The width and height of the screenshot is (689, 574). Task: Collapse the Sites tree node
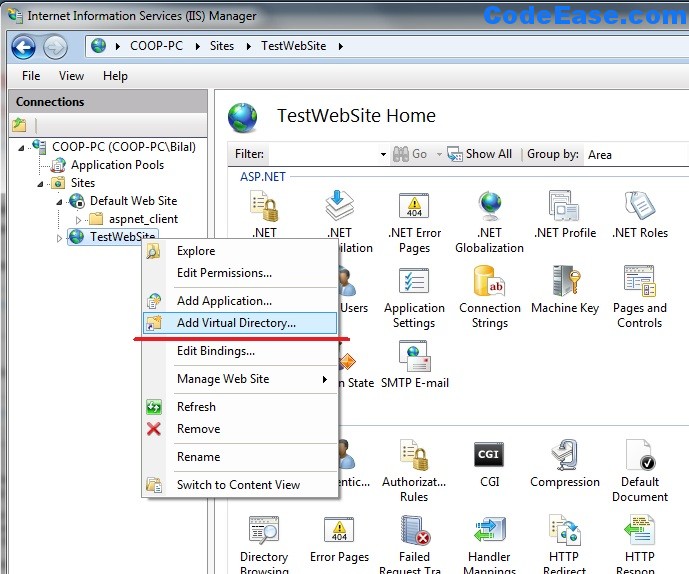click(x=40, y=184)
